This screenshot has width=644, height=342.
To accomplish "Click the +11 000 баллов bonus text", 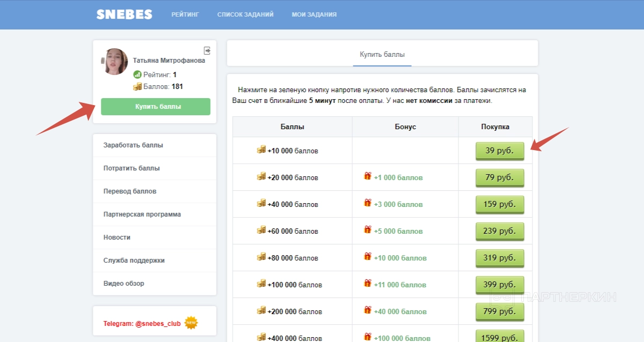I will pyautogui.click(x=401, y=285).
